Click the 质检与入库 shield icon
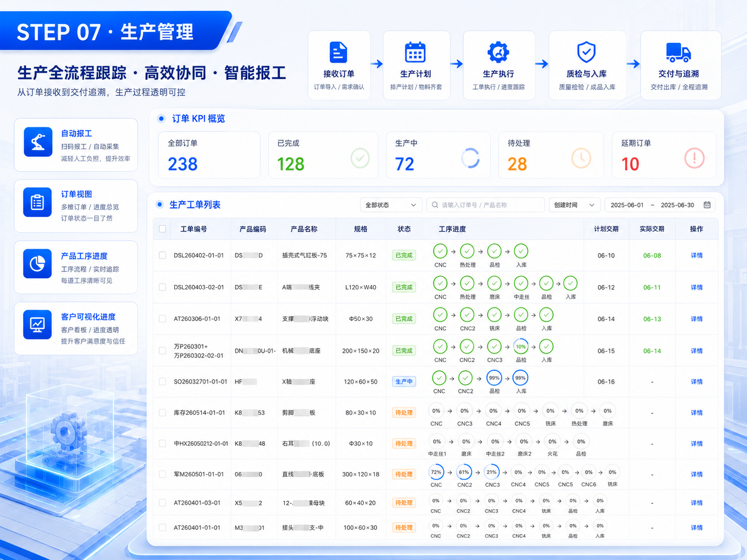 [586, 52]
